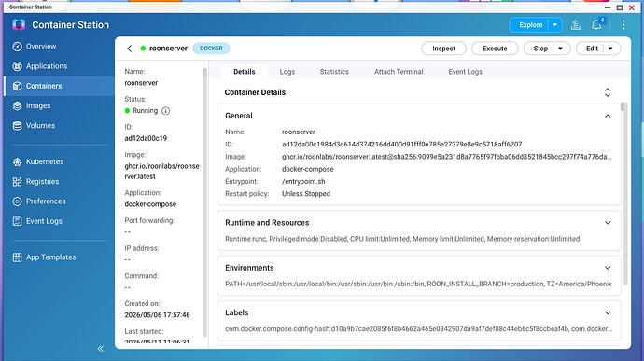This screenshot has height=361, width=644.
Task: Open Volumes disk icon in sidebar
Action: tap(17, 126)
